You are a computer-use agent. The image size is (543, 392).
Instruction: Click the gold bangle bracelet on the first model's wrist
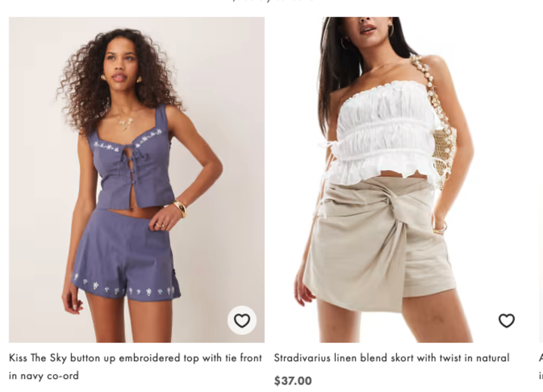[180, 209]
